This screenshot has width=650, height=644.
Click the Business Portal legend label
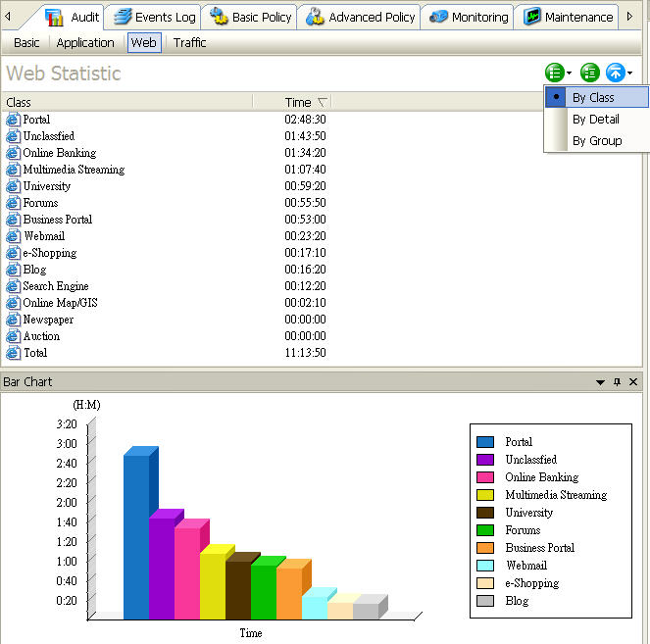click(x=540, y=548)
